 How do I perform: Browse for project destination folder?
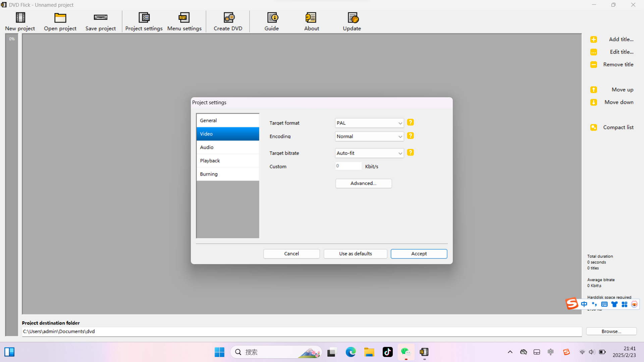611,331
